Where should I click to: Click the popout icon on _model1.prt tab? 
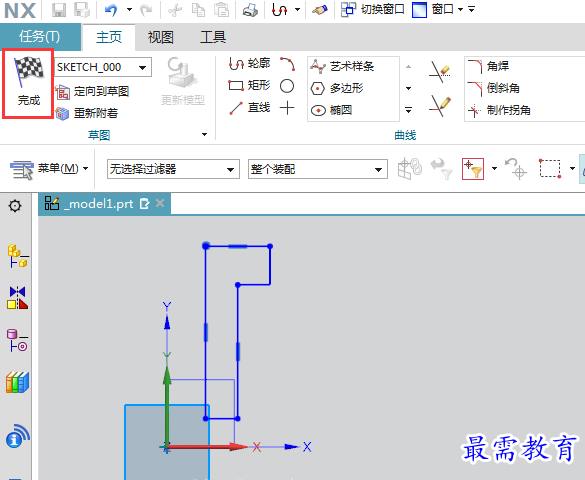tap(144, 204)
